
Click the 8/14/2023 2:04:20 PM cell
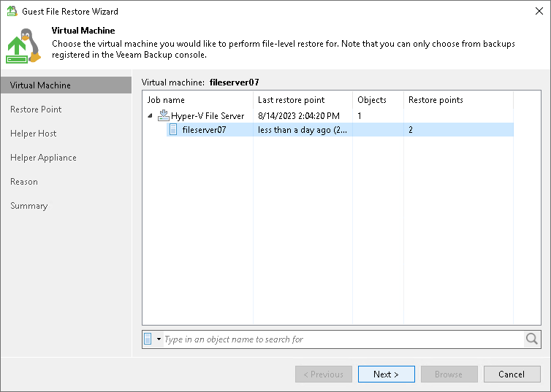click(x=299, y=116)
